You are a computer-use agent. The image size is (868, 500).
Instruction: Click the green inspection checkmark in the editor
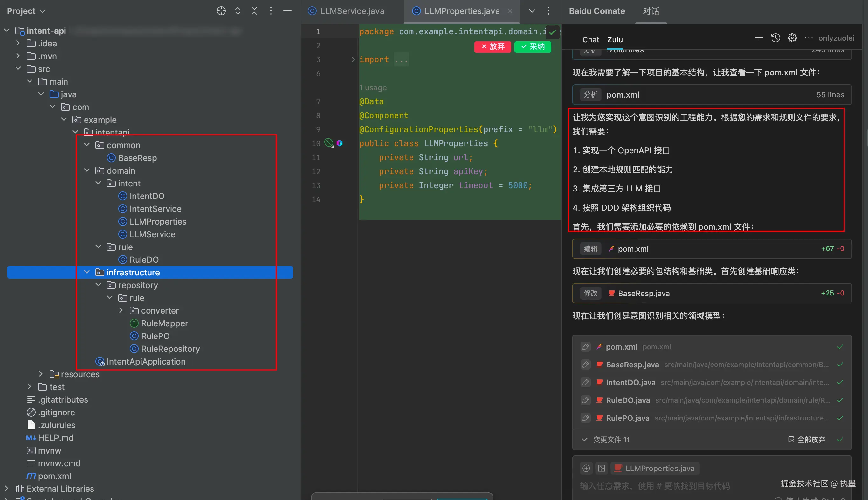click(552, 32)
